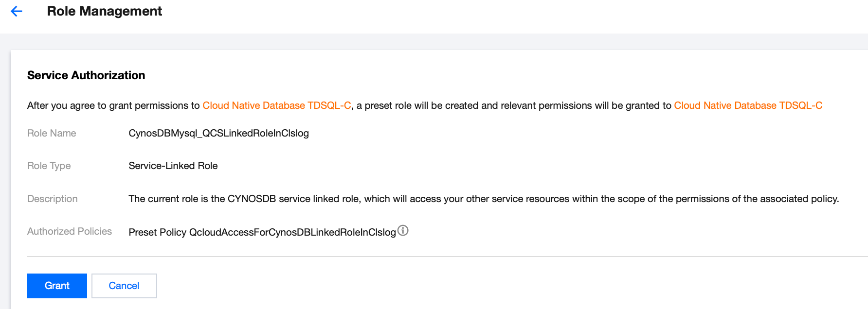Image resolution: width=868 pixels, height=309 pixels.
Task: Open info icon beside the preset policy
Action: (x=403, y=231)
